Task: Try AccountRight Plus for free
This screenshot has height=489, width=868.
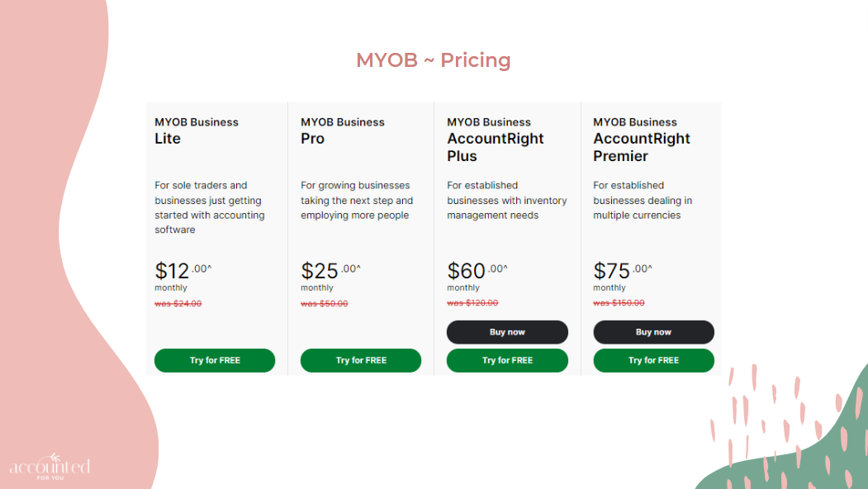Action: pyautogui.click(x=507, y=360)
